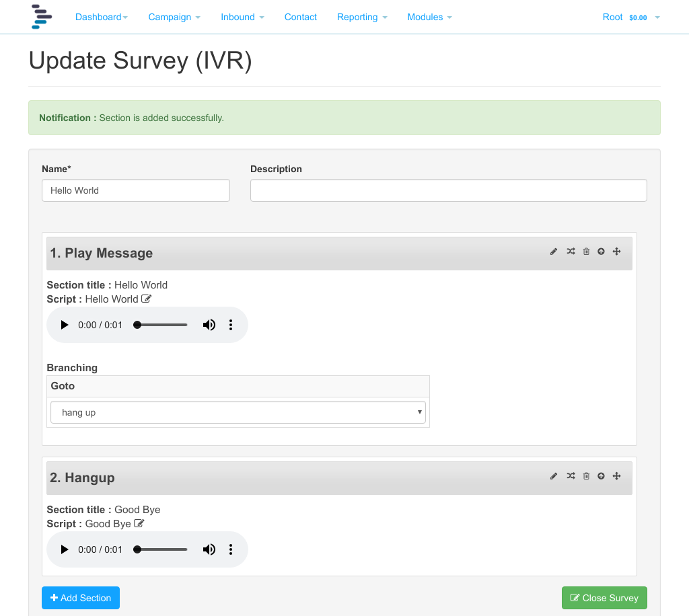This screenshot has width=689, height=616.
Task: Expand the Campaign menu
Action: tap(174, 17)
